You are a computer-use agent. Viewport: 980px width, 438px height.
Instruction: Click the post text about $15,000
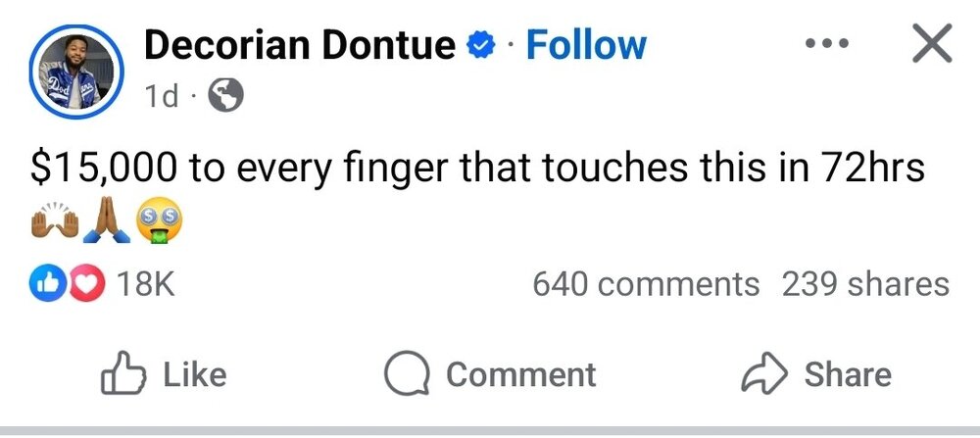(x=477, y=169)
